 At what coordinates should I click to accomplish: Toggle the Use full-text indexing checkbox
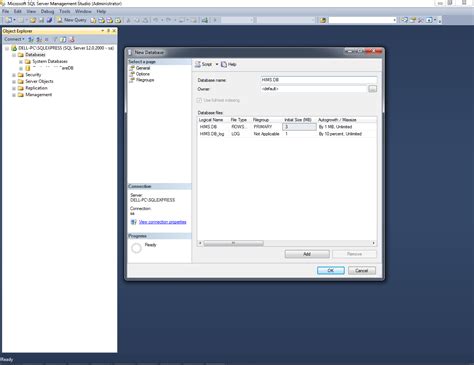pos(199,100)
